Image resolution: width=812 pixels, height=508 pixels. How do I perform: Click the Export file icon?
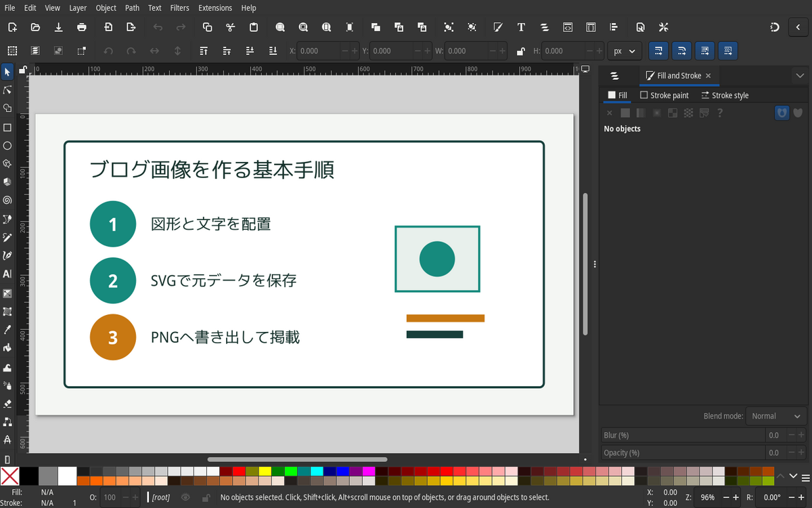coord(131,27)
